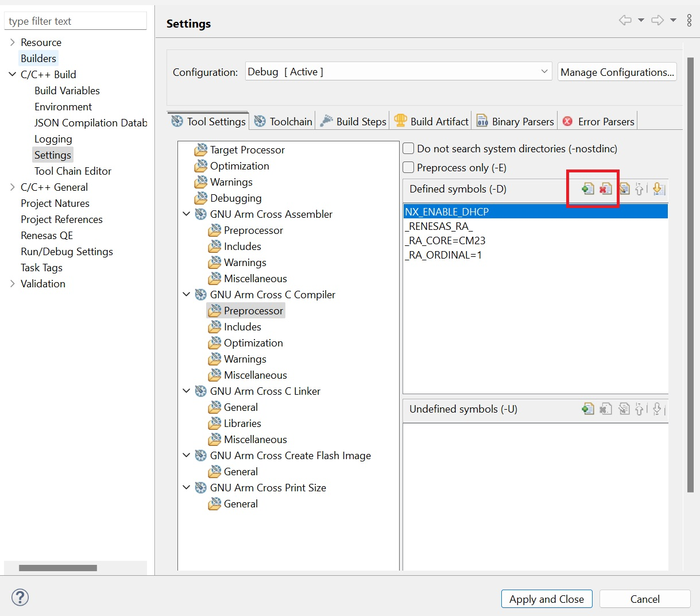
Task: Click the left panel horizontal scrollbar
Action: pos(58,568)
